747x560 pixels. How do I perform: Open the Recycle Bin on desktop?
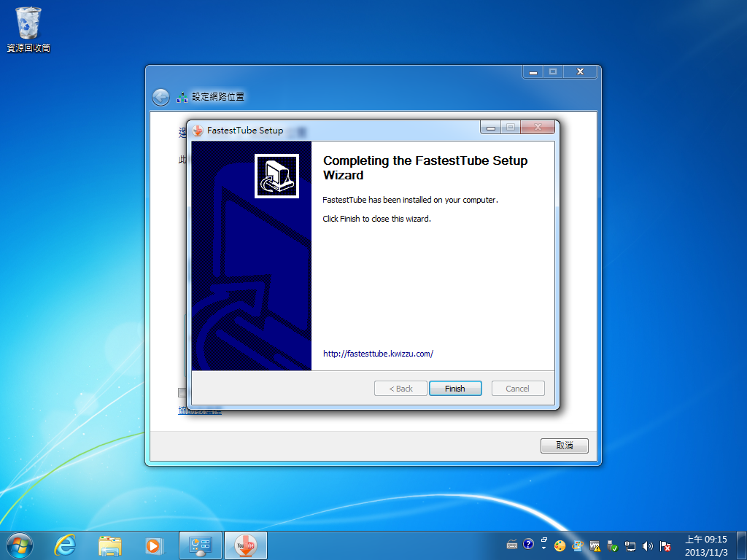click(28, 29)
